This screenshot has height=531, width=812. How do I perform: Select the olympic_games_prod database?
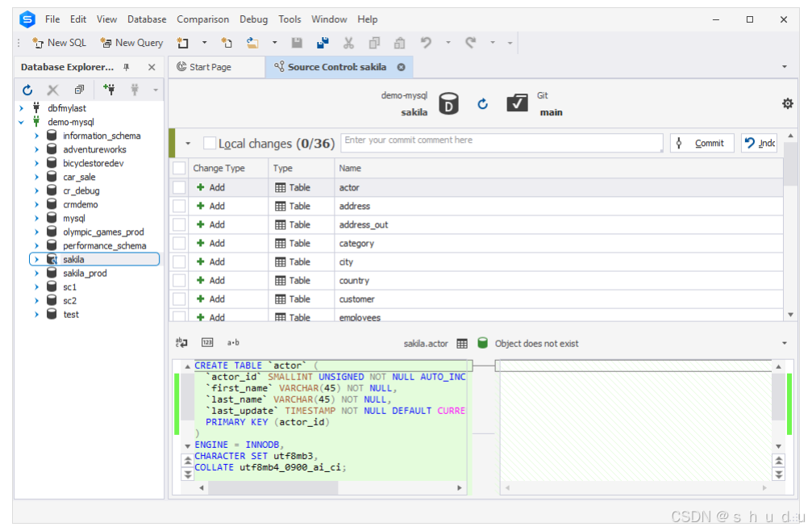[x=103, y=232]
